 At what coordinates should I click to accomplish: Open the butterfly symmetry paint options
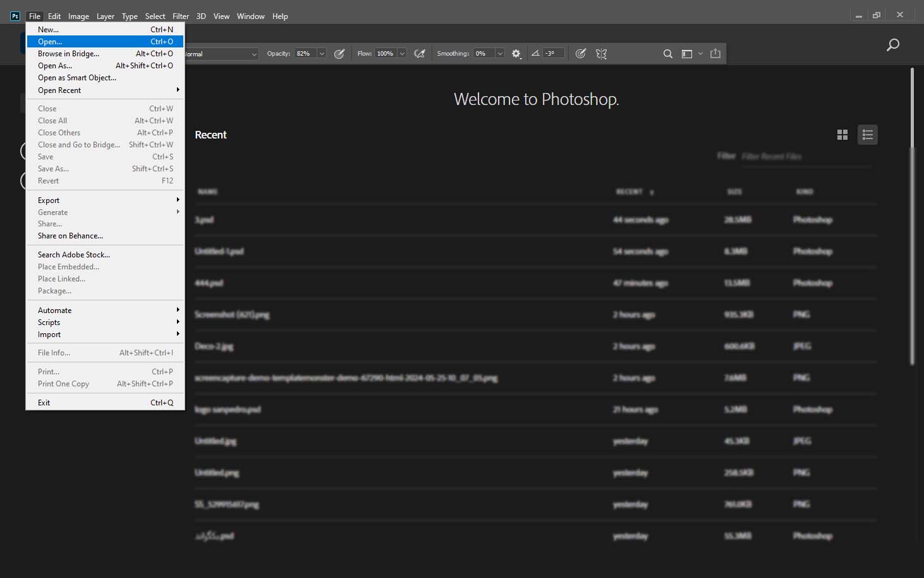601,54
